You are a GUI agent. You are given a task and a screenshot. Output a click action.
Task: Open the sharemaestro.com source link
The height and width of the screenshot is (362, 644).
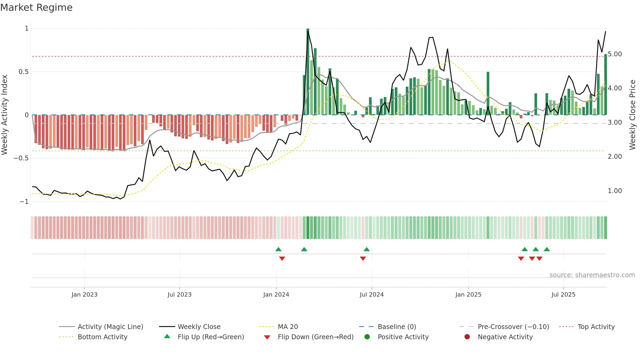592,275
